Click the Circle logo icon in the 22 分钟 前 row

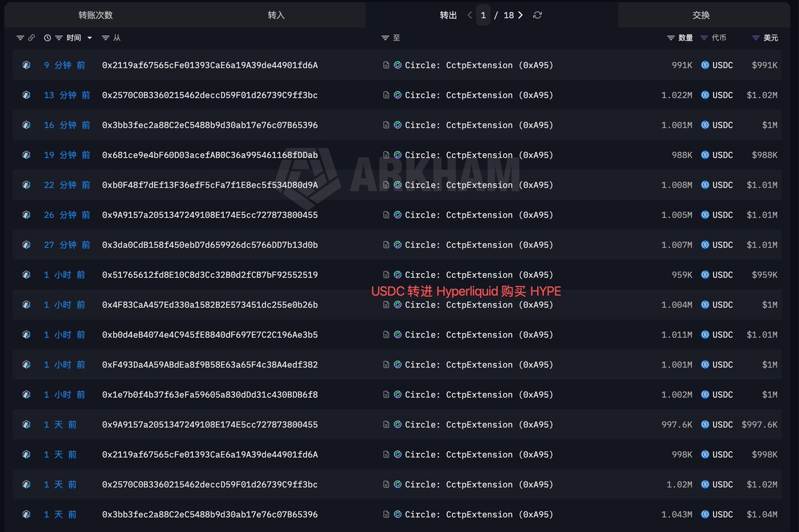tap(398, 185)
